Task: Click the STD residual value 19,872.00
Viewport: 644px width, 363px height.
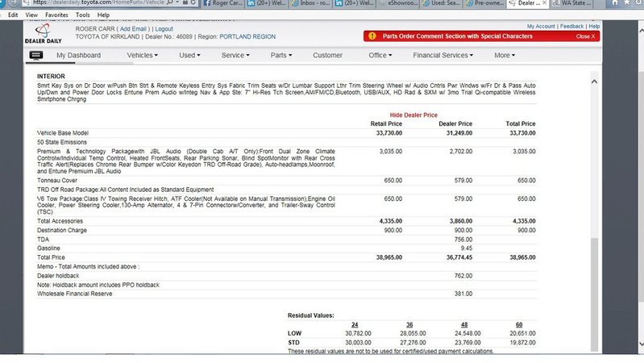Action: 522,343
